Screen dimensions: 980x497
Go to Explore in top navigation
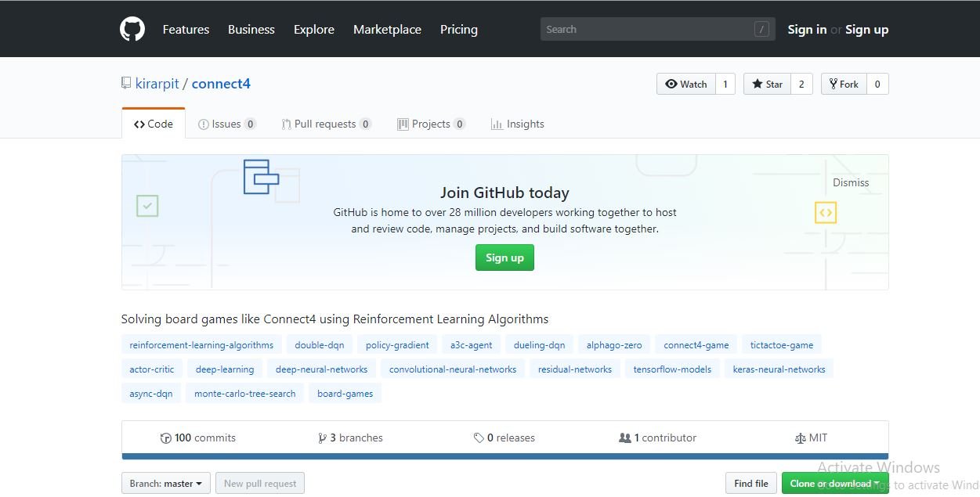(x=314, y=30)
